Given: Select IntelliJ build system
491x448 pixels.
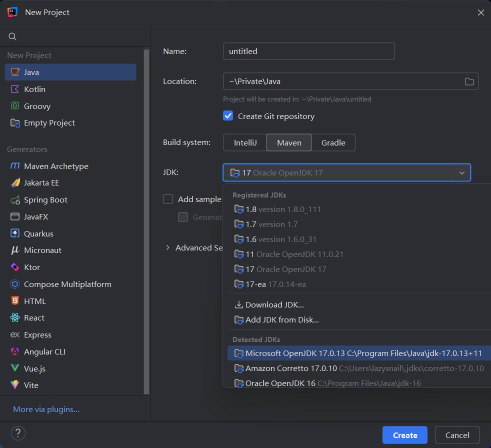Looking at the screenshot, I should [245, 143].
